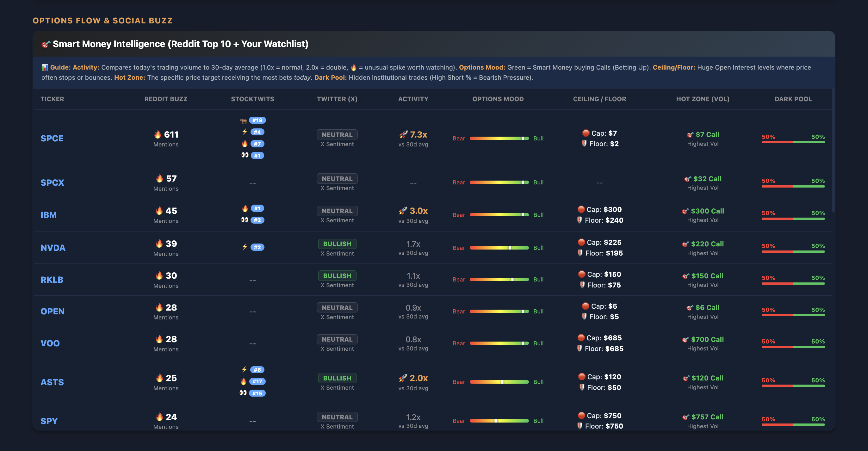Click the BULLISH sentiment badge in the ASTS row
Viewport: 868px width, 451px height.
[337, 378]
